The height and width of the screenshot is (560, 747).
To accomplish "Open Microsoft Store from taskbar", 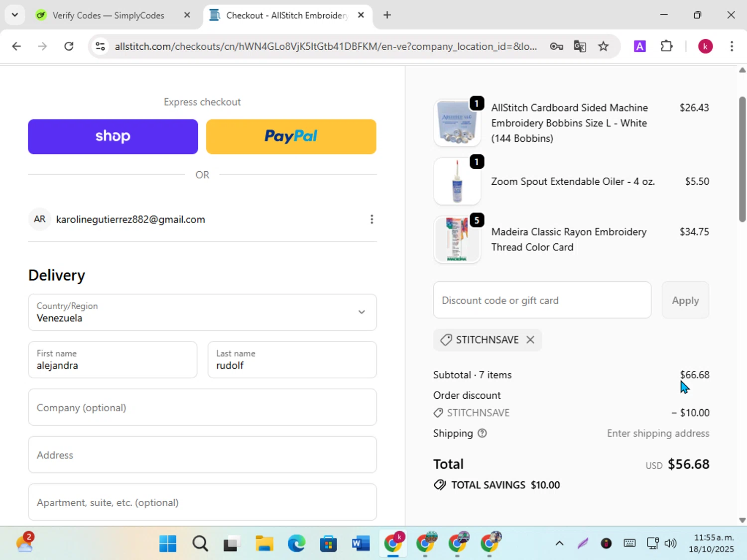I will 328,544.
